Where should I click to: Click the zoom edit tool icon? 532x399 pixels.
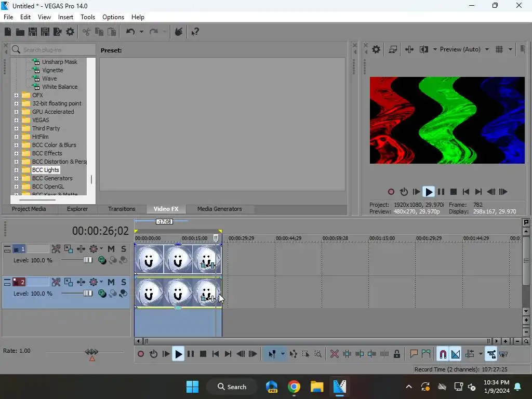(318, 354)
